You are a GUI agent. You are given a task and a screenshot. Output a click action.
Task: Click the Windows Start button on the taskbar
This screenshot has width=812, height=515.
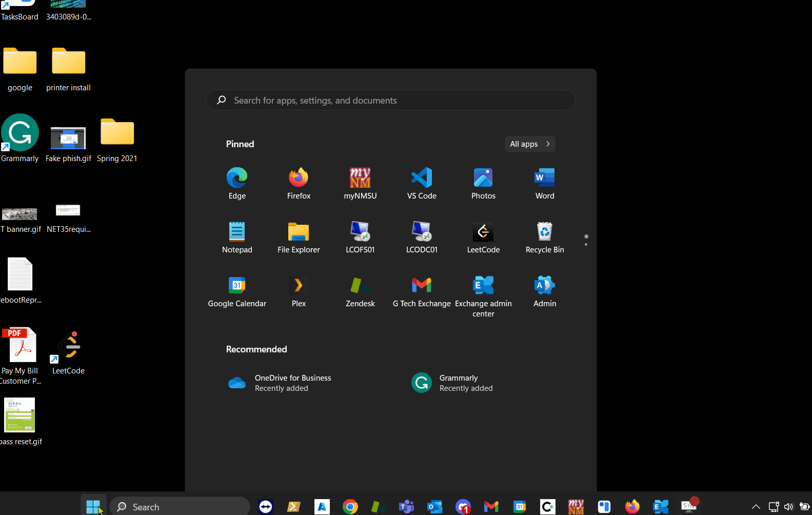click(93, 507)
